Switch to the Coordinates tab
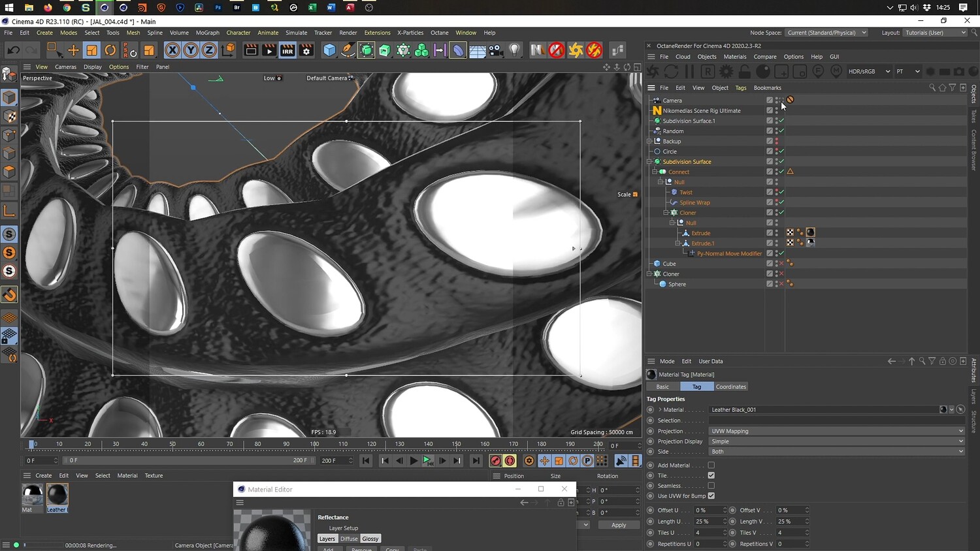 [x=730, y=386]
